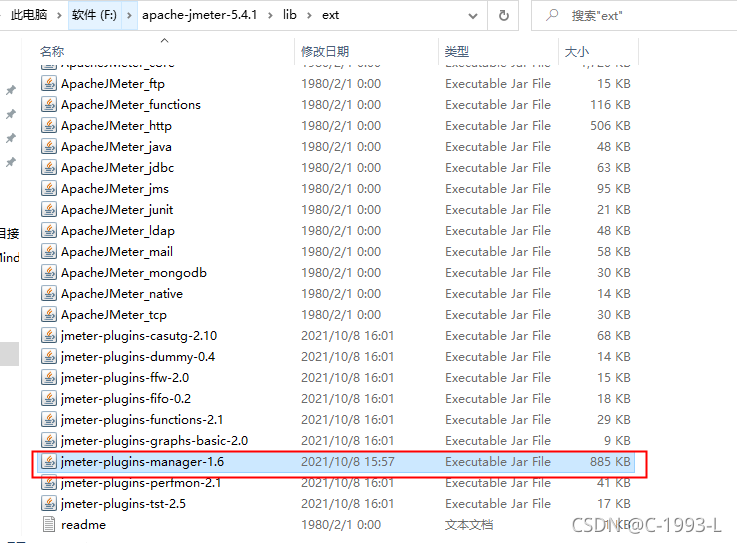The height and width of the screenshot is (543, 737).
Task: Click the jar icon of jmeter-plugins-fifo-0.2
Action: coord(49,399)
